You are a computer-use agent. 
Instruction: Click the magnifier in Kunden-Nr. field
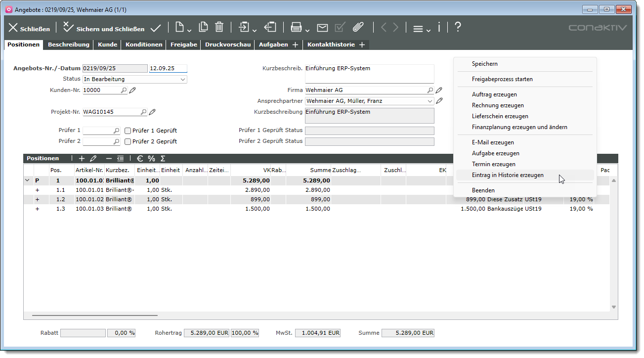coord(124,90)
